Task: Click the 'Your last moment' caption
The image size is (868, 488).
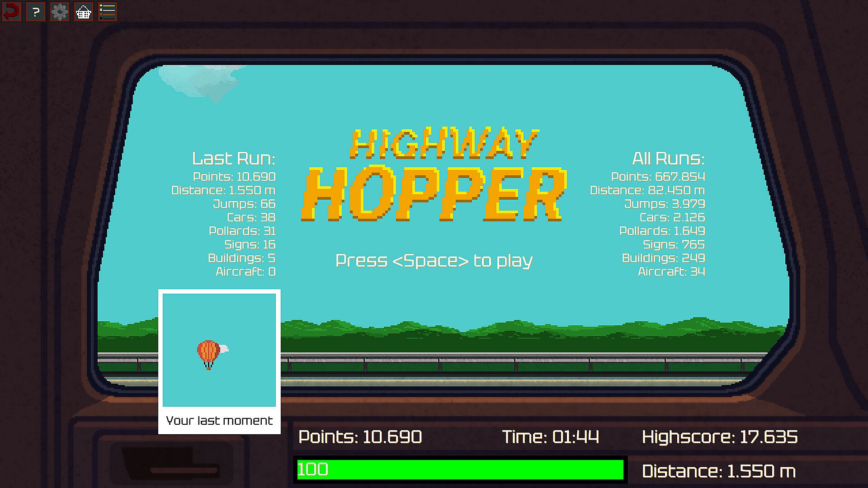Action: pyautogui.click(x=219, y=421)
